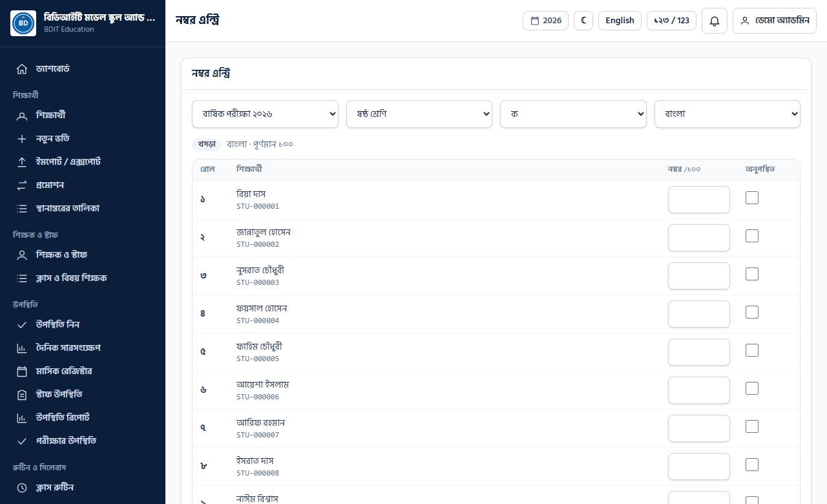
Task: Click the plus icon for নতুন ভর্তি
Action: (x=22, y=138)
